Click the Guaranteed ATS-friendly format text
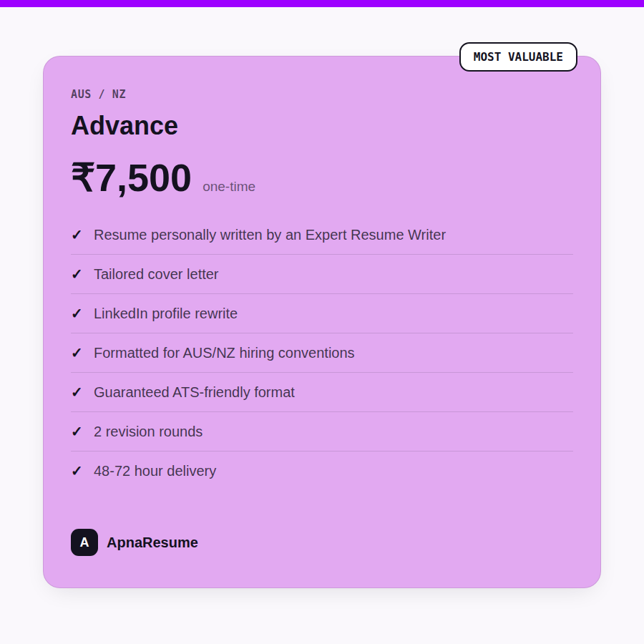This screenshot has width=644, height=644. pyautogui.click(x=194, y=393)
